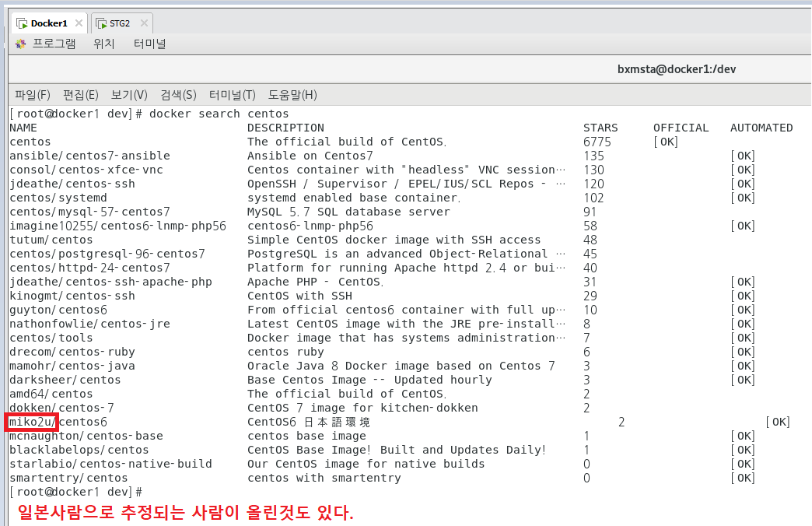Open the 터미널 top panel menu
The image size is (812, 526).
point(149,44)
